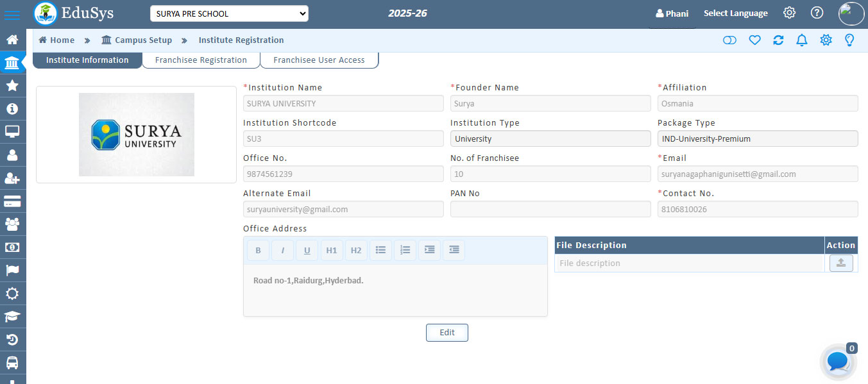Open the bus transport sidebar icon
This screenshot has height=384, width=868.
coord(12,363)
